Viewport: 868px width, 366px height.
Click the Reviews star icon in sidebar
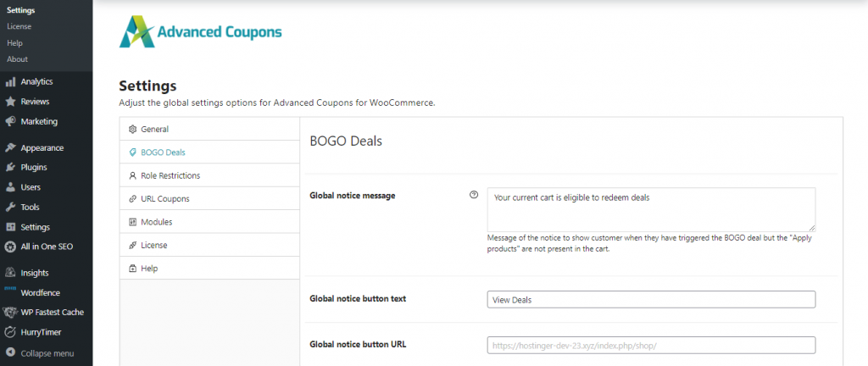(10, 102)
